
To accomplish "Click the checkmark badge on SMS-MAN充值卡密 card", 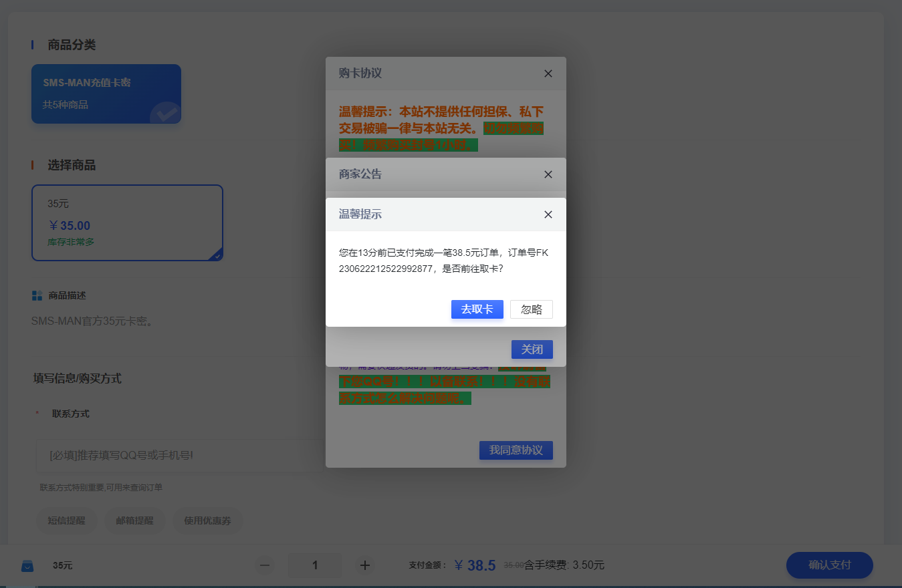I will [x=165, y=114].
